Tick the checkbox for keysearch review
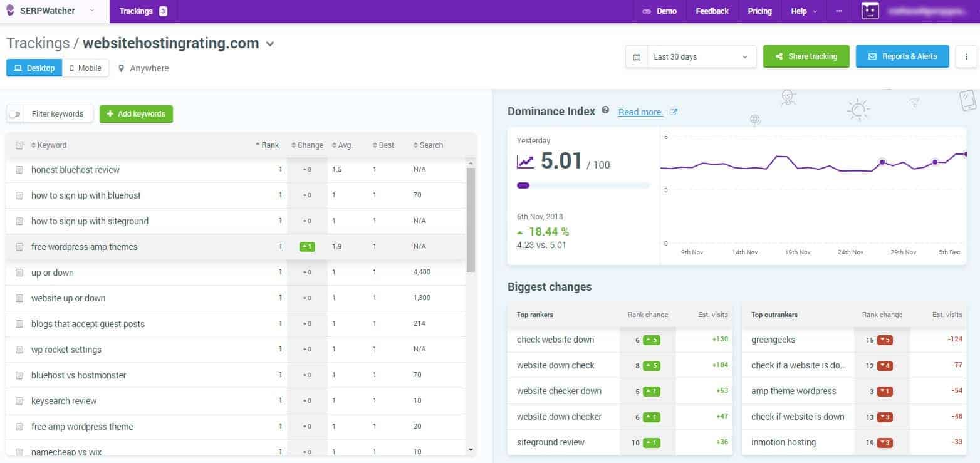980x463 pixels. click(19, 401)
